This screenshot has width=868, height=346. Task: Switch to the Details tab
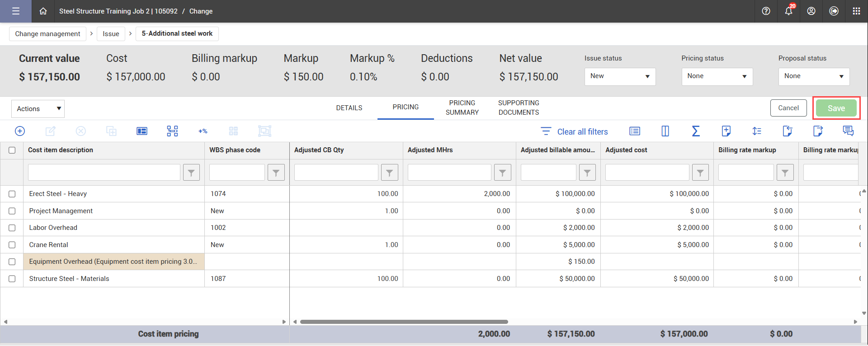[349, 108]
